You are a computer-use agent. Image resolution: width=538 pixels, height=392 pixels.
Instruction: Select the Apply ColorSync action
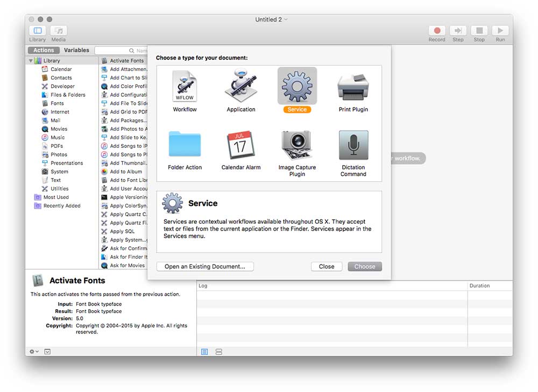point(124,206)
